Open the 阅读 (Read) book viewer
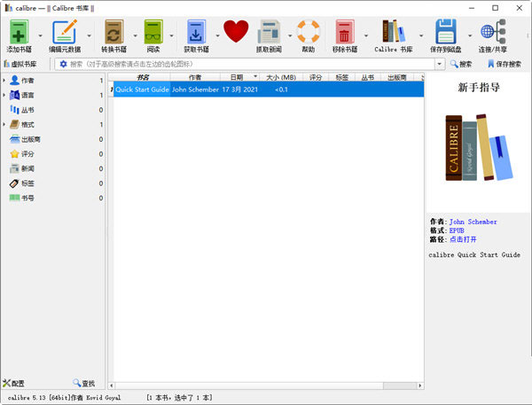 [x=153, y=32]
